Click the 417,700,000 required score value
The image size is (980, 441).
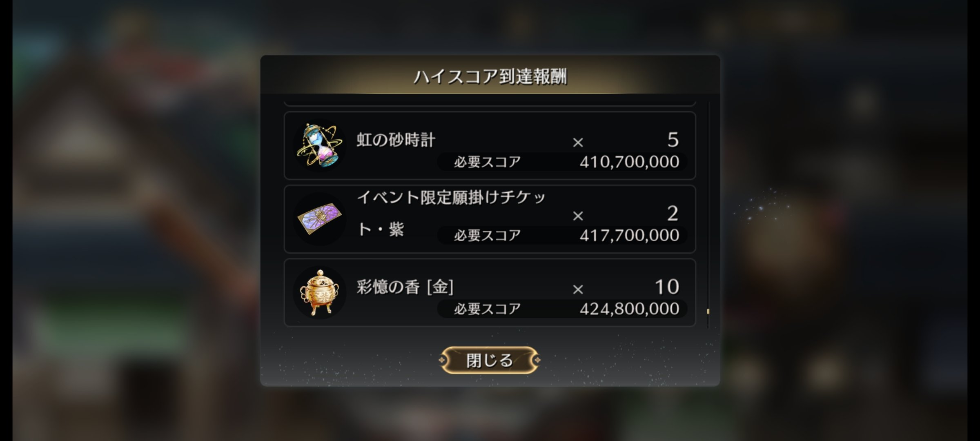(629, 235)
